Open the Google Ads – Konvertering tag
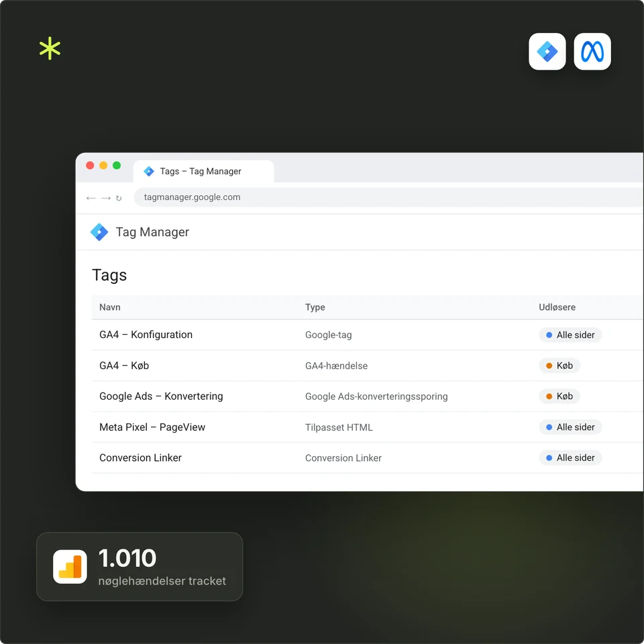 pos(161,396)
